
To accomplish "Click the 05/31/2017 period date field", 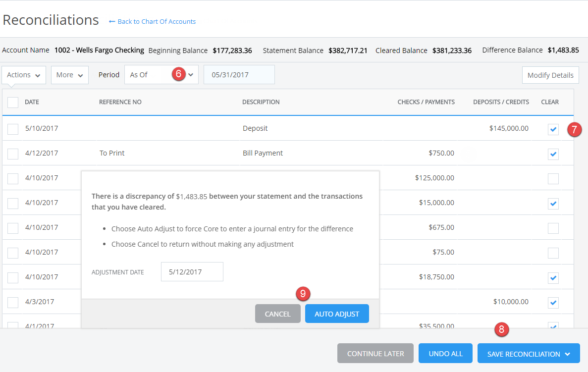I will tap(239, 75).
